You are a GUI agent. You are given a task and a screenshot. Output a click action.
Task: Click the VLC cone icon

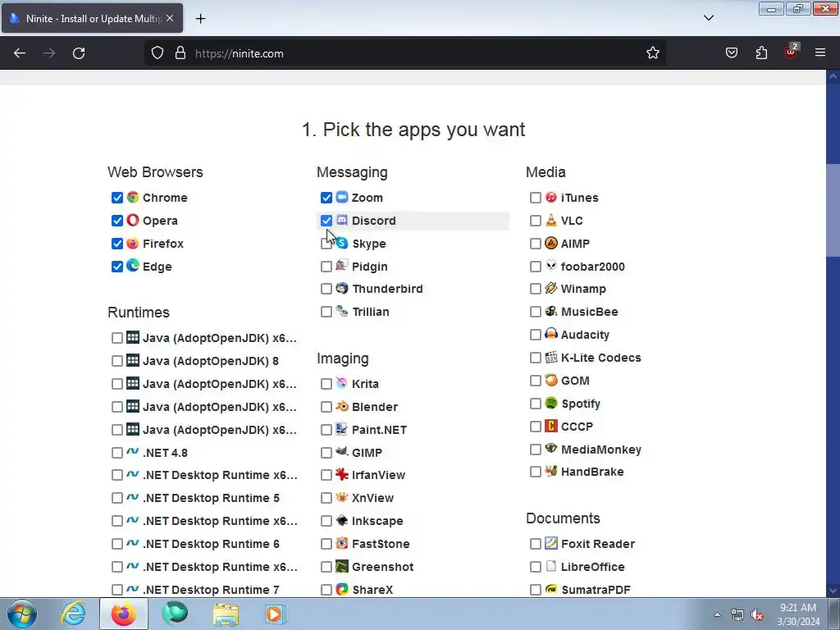551,220
